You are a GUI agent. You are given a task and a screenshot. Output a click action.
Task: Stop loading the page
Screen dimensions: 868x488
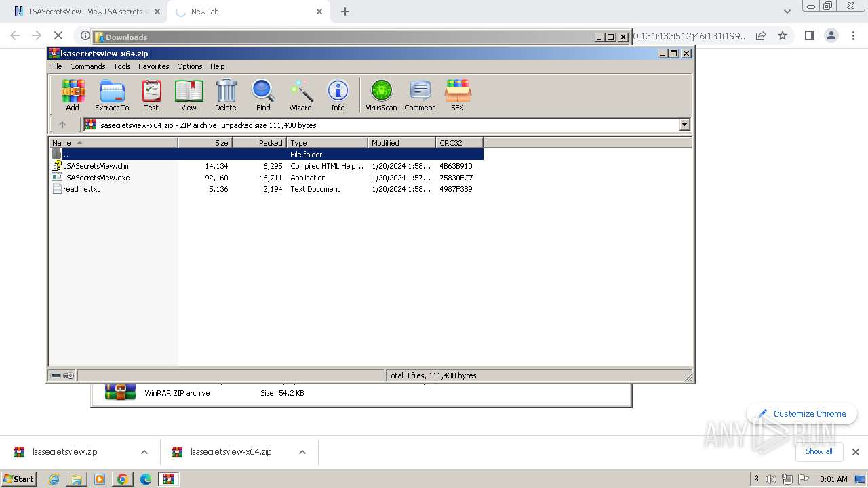pos(58,35)
